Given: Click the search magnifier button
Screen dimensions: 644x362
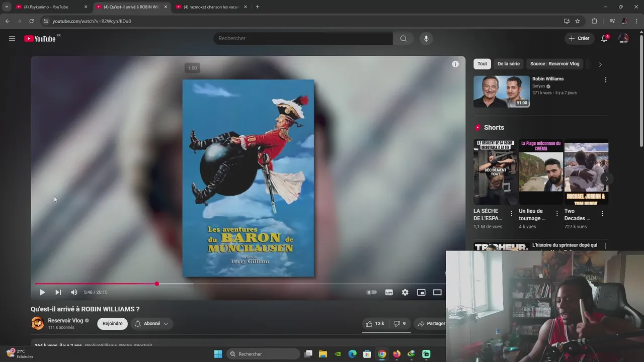Looking at the screenshot, I should (x=403, y=38).
